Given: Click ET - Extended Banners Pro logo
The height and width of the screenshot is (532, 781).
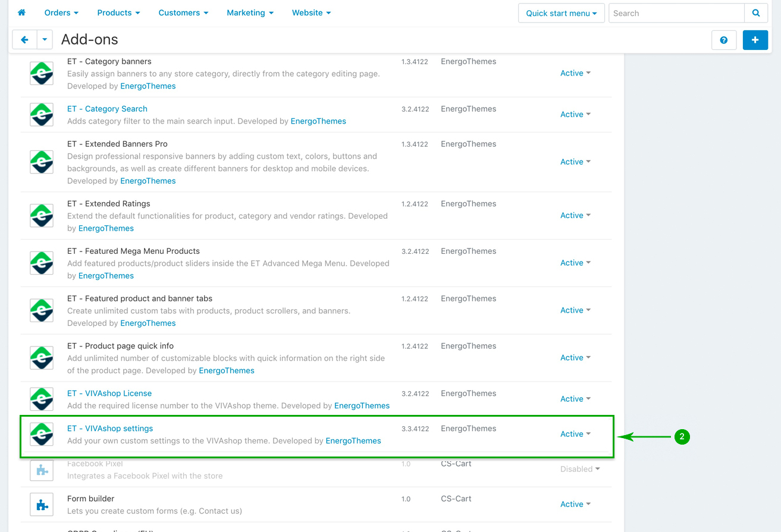Looking at the screenshot, I should 42,162.
